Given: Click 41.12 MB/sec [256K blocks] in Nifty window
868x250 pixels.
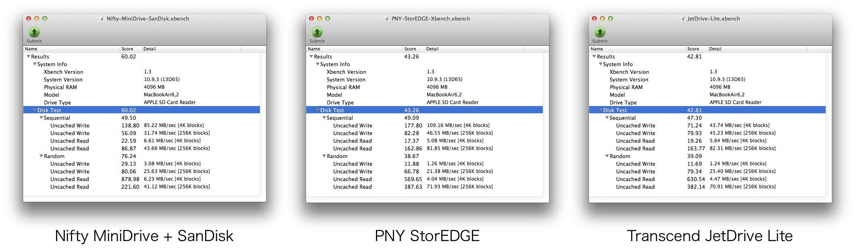Looking at the screenshot, I should (177, 187).
